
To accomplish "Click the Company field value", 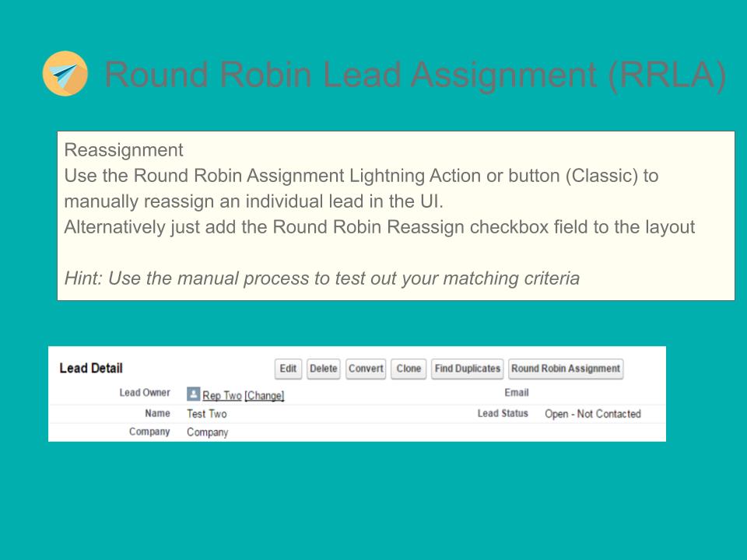I will pos(208,432).
